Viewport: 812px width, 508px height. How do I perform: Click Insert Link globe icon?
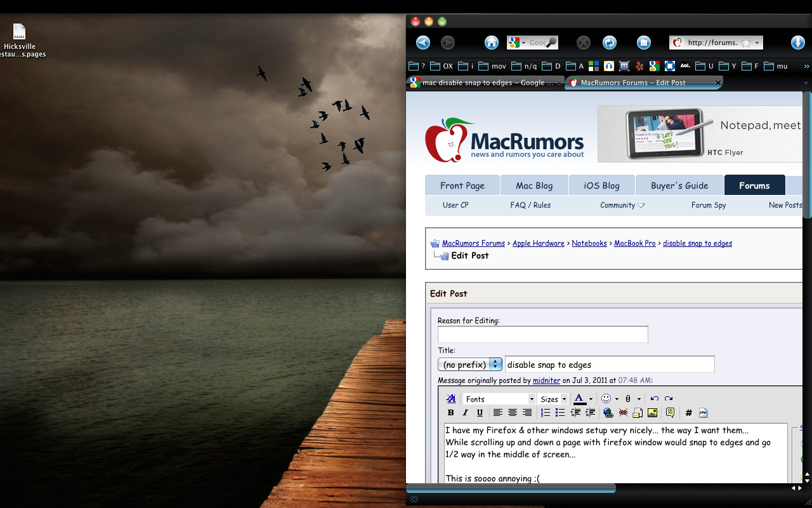click(608, 413)
